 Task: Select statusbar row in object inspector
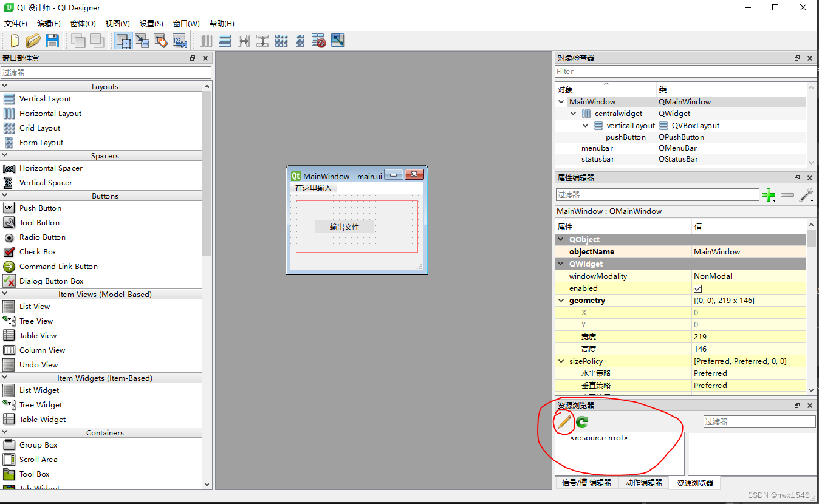680,159
